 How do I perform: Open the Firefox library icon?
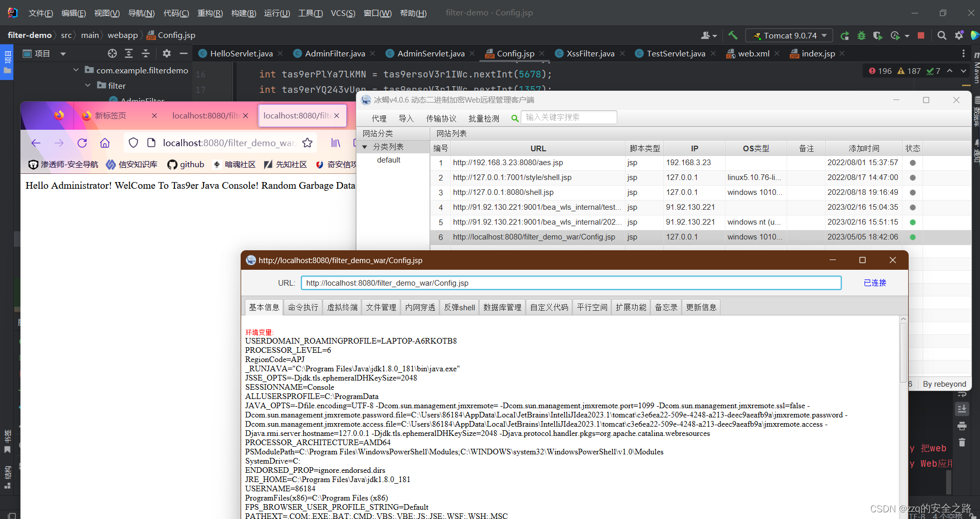point(336,143)
